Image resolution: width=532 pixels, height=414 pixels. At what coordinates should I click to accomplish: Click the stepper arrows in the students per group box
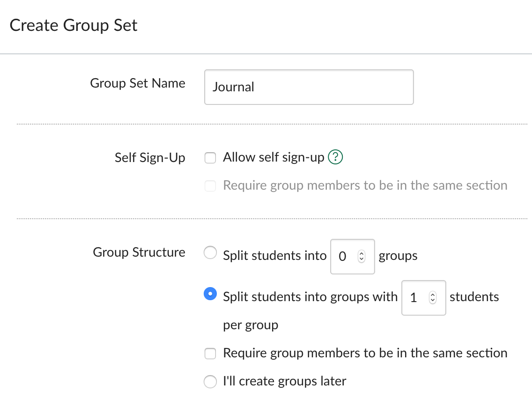tap(433, 297)
